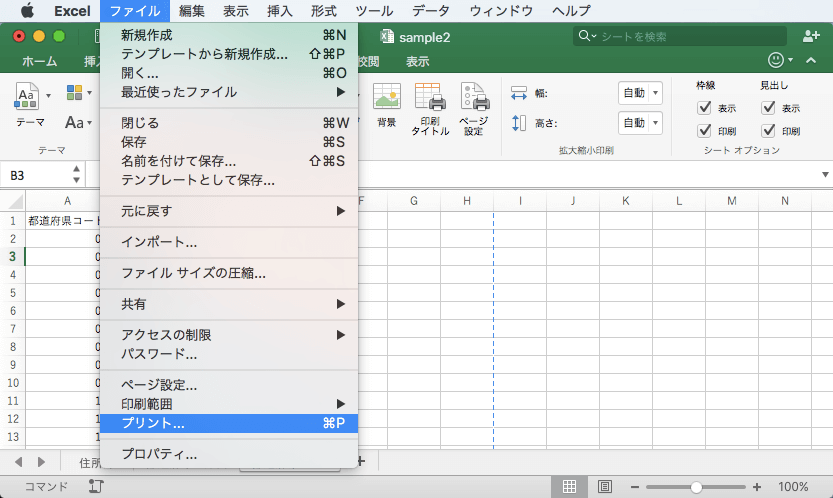Expand アクセスの制限 submenu
The height and width of the screenshot is (498, 833).
(229, 335)
